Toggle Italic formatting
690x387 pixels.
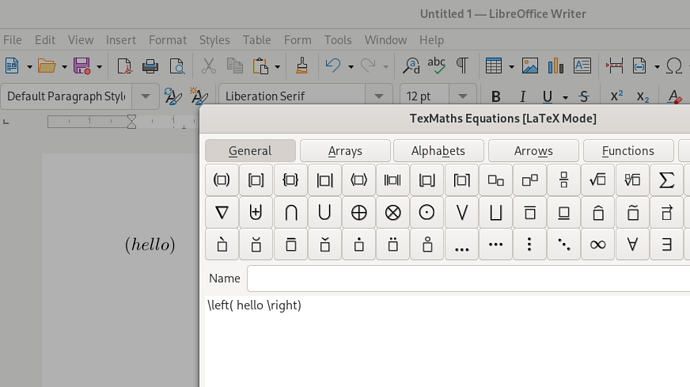(522, 96)
